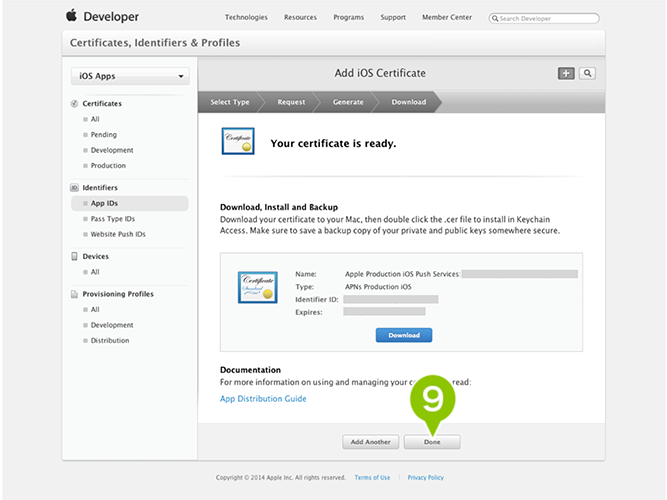Click the 'Download, Install and Backup' heading
This screenshot has width=667, height=500.
(x=279, y=207)
